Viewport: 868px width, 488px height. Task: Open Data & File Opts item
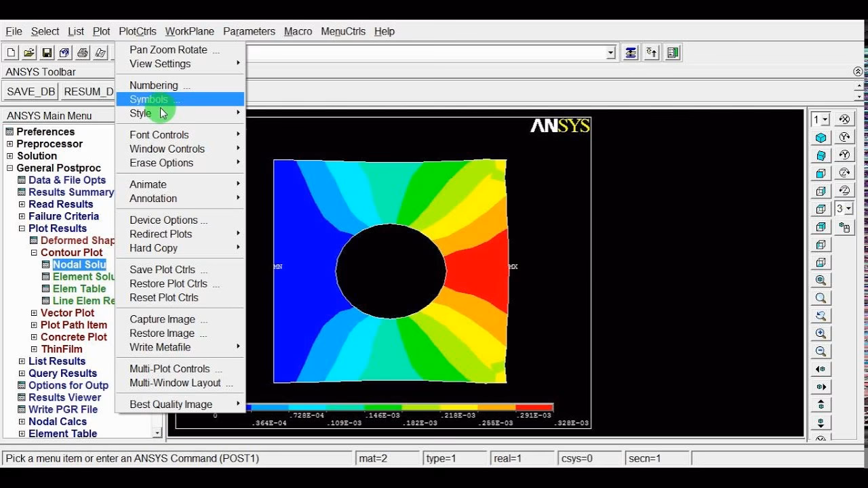(67, 180)
